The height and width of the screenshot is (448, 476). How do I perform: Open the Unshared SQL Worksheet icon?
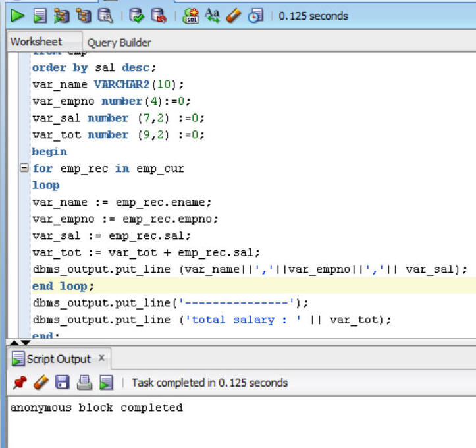pyautogui.click(x=190, y=16)
